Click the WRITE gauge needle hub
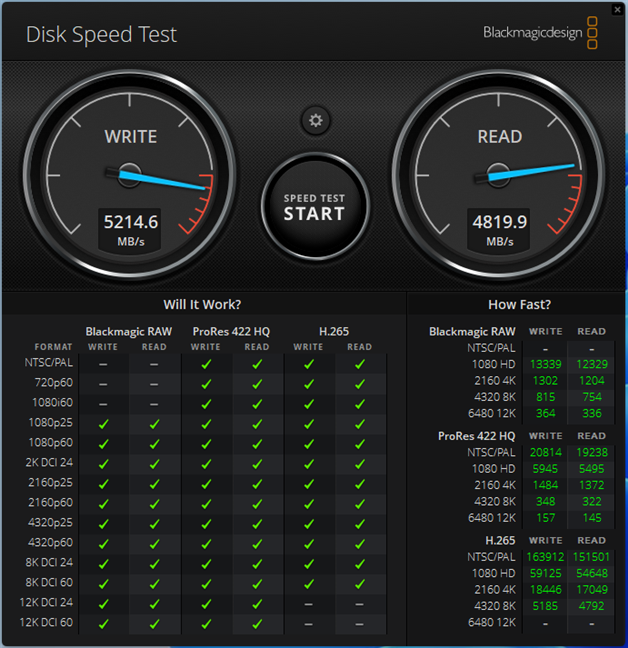628x648 pixels. [x=129, y=175]
